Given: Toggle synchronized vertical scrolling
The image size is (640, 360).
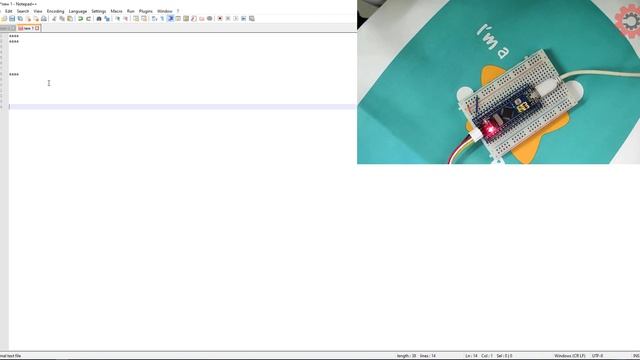Looking at the screenshot, I should 136,18.
